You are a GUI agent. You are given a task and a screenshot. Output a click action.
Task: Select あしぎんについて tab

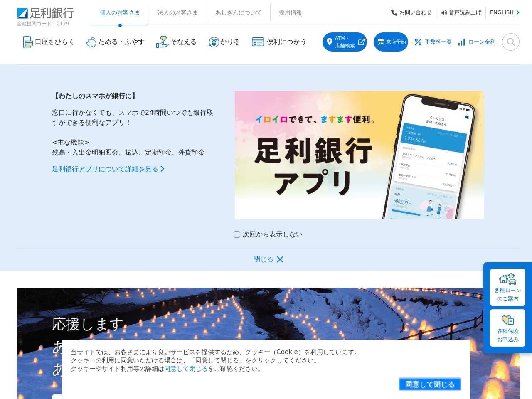[238, 13]
